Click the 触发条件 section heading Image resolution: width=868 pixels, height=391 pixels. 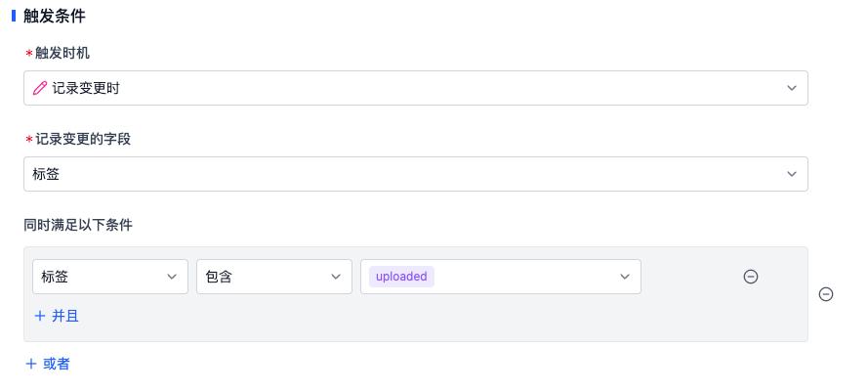pyautogui.click(x=55, y=16)
